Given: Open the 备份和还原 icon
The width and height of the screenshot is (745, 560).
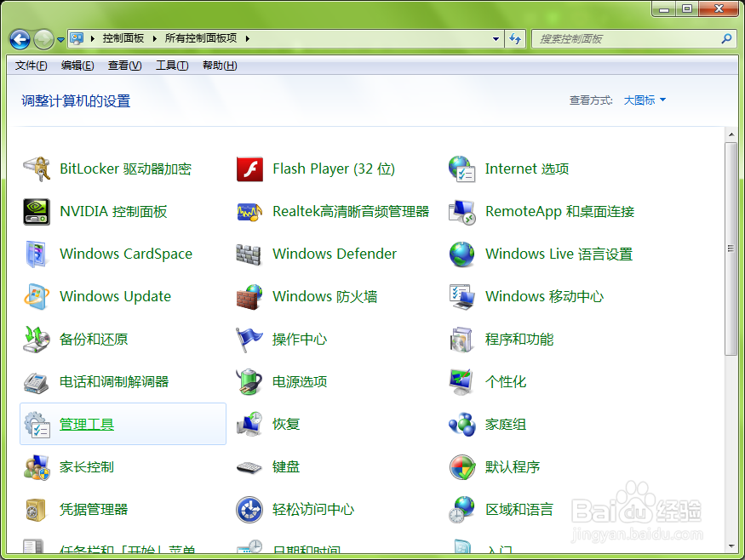Looking at the screenshot, I should tap(37, 339).
